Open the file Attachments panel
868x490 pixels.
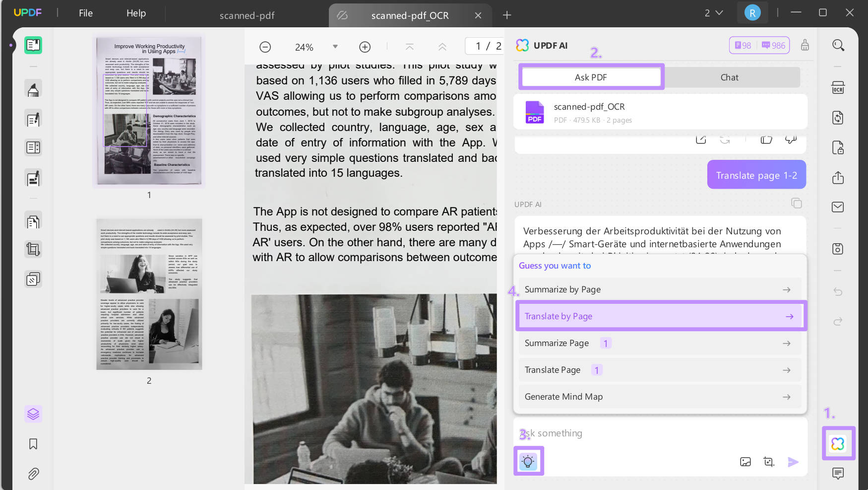(x=33, y=474)
